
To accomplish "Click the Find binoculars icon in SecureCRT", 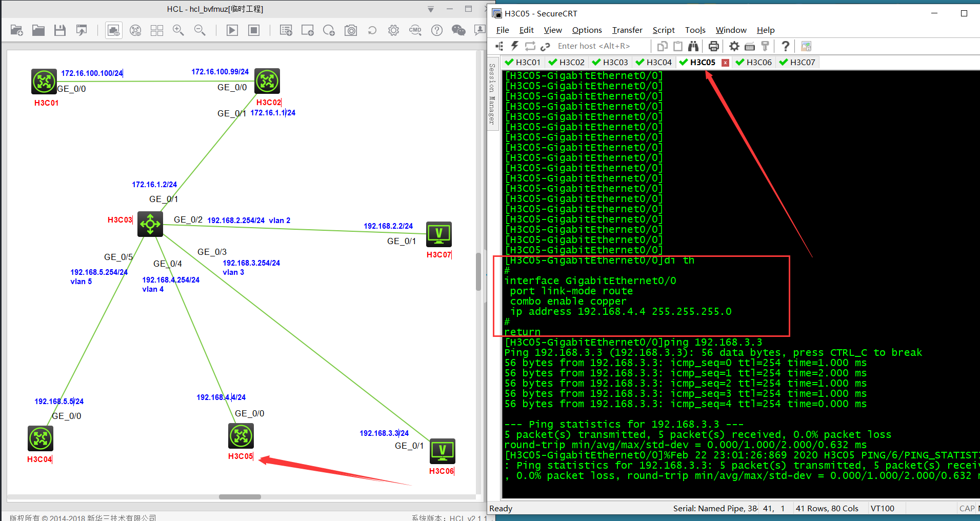I will [x=693, y=46].
